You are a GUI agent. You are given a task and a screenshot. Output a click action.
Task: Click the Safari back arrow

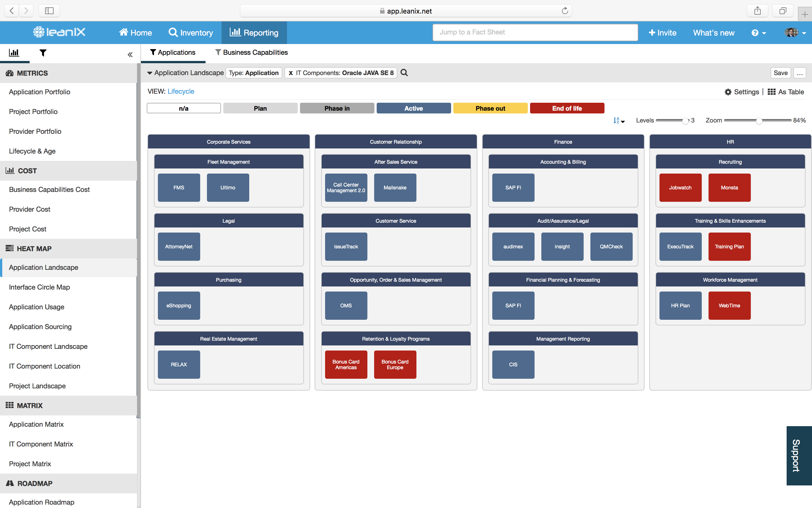[x=11, y=11]
